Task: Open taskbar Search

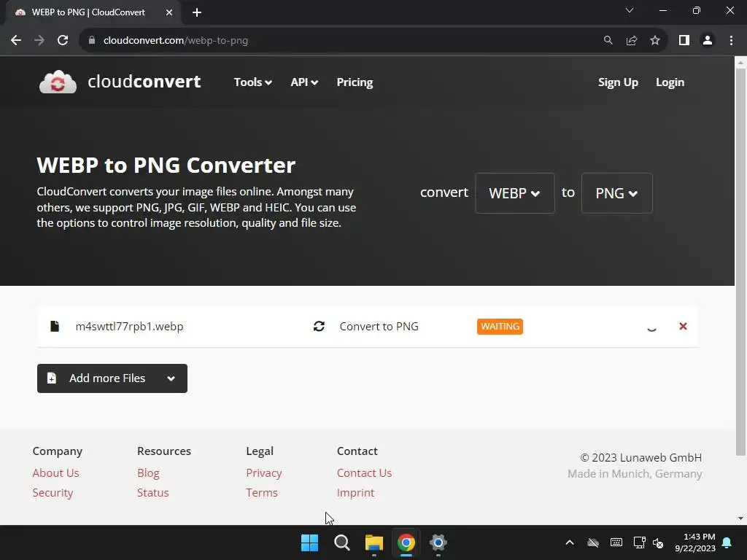Action: pos(341,542)
